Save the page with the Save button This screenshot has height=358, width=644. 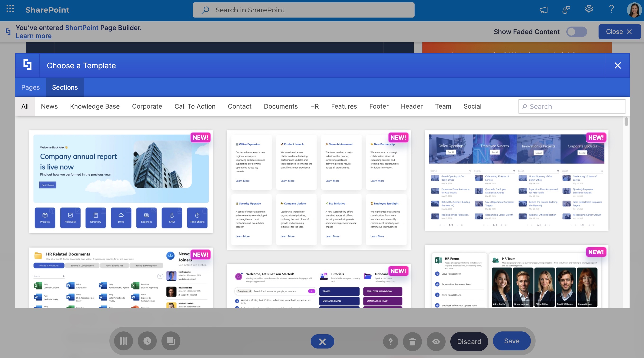(511, 341)
